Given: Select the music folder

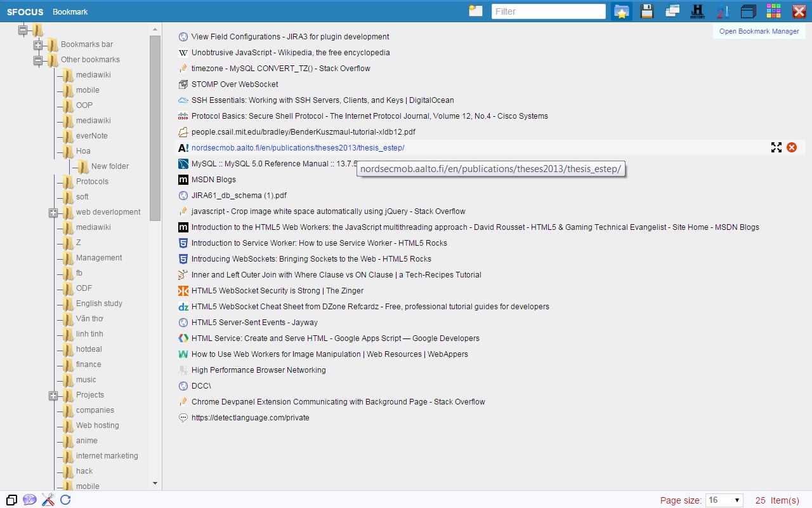Looking at the screenshot, I should (86, 380).
